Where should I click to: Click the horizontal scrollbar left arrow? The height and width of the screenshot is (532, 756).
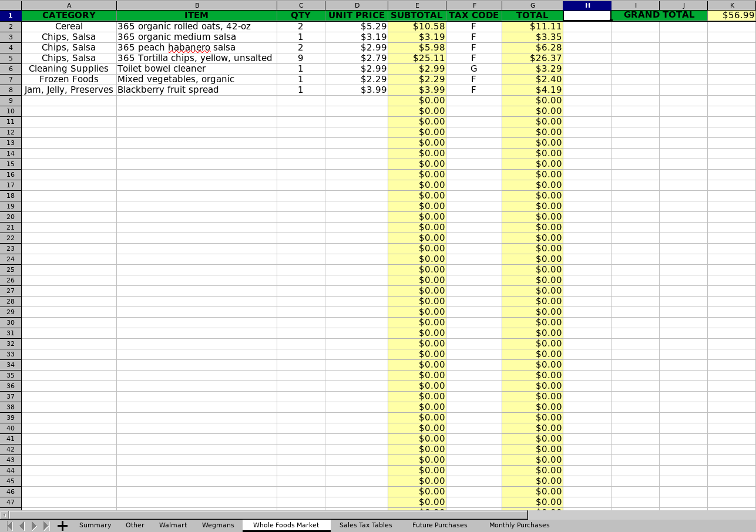(4, 515)
